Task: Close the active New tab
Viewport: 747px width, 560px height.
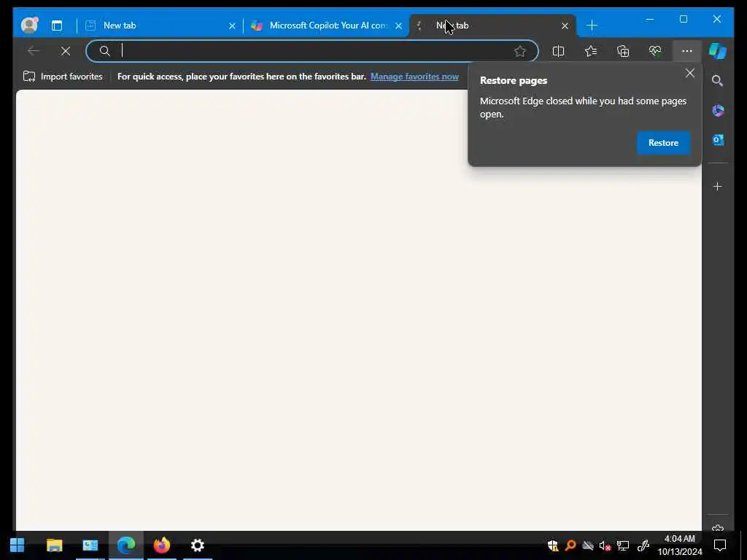Action: pos(565,26)
